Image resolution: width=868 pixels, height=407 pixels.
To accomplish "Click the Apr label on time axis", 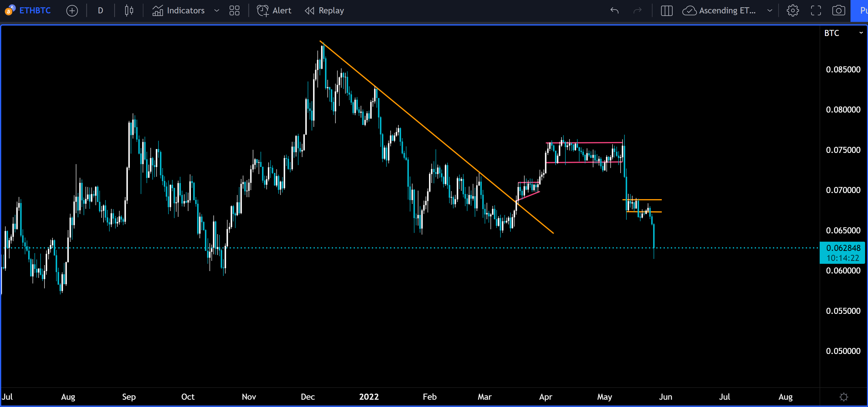I will (x=546, y=397).
